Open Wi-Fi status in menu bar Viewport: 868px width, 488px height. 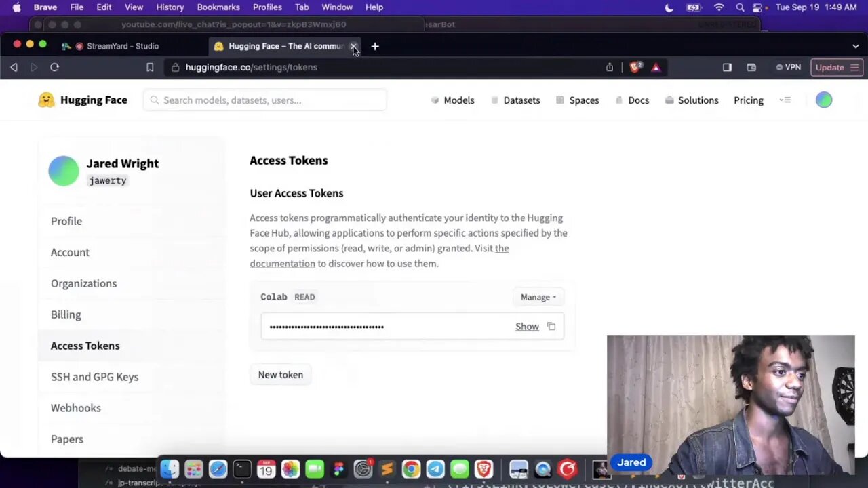[719, 7]
